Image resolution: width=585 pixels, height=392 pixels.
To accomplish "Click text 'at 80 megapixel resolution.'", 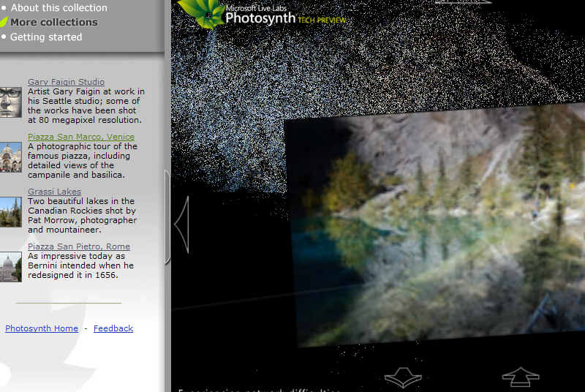I will tap(85, 120).
